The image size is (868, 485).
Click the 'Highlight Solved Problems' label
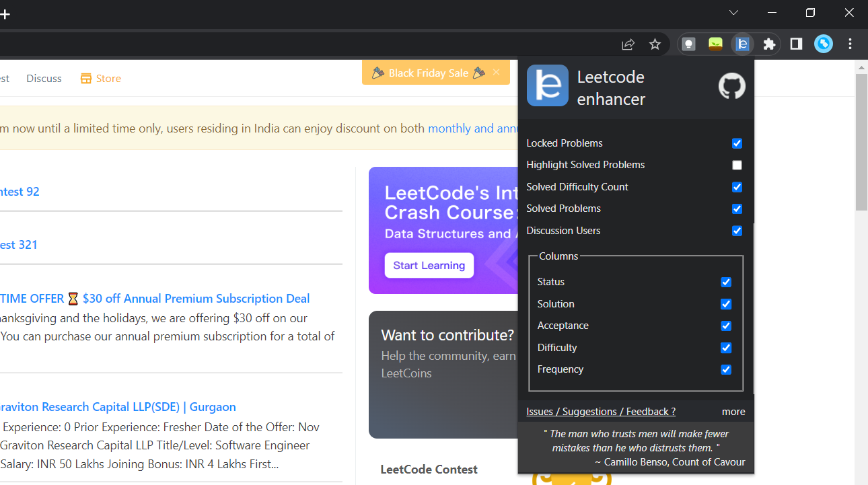(585, 165)
